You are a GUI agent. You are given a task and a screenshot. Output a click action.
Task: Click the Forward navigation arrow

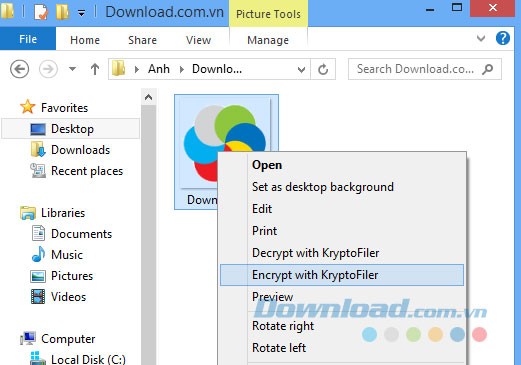[48, 69]
